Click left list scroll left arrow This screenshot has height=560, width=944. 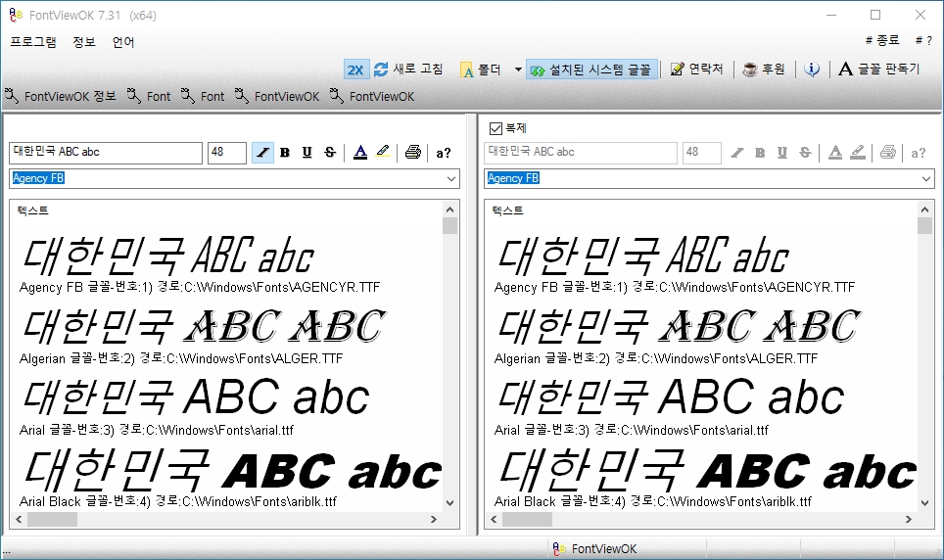click(x=19, y=519)
